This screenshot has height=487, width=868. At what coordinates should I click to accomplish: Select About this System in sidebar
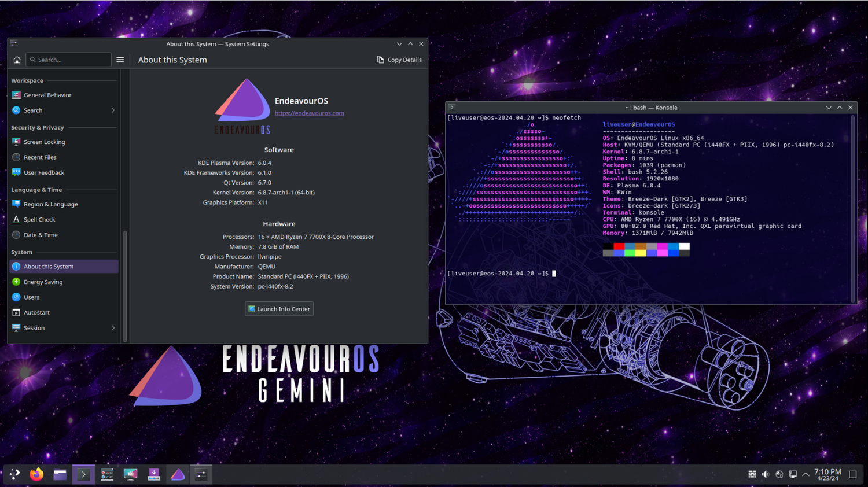(x=64, y=267)
